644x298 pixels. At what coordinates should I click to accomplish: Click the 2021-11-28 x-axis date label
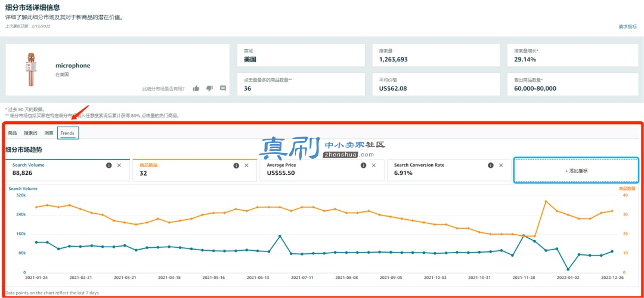[x=524, y=278]
